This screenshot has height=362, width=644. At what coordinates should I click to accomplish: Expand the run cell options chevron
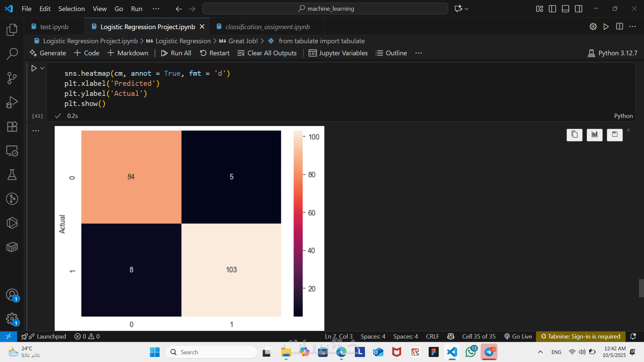[42, 68]
